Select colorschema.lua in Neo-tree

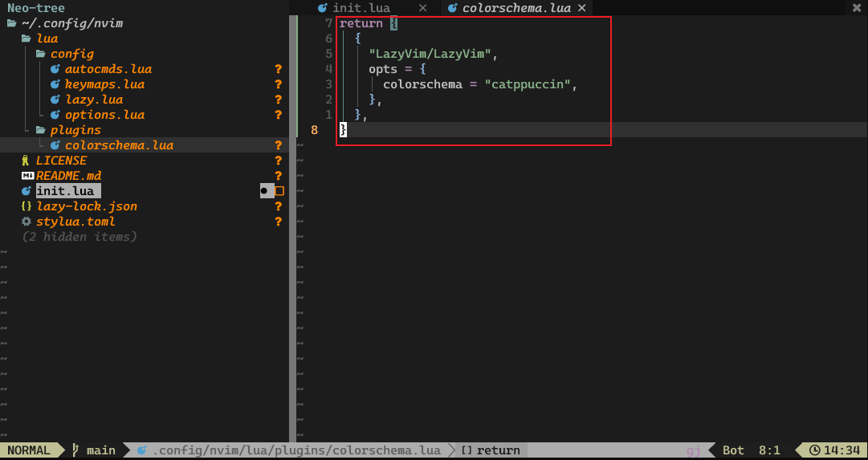tap(119, 145)
